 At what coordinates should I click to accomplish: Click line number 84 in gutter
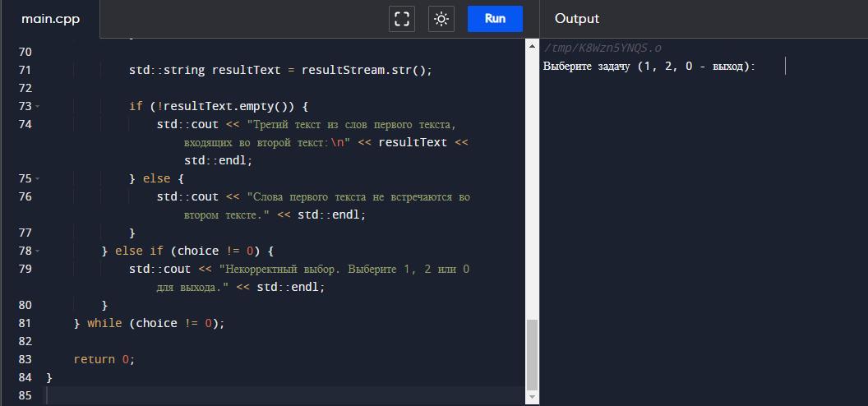click(x=25, y=378)
